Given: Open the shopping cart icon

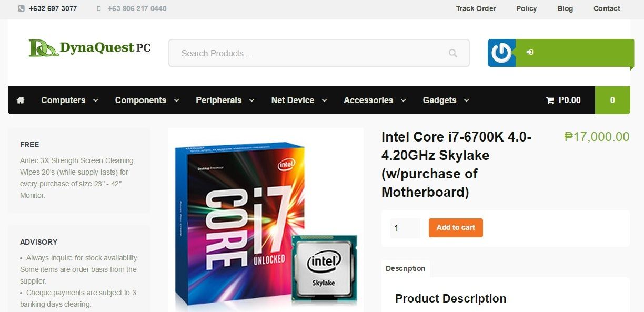Looking at the screenshot, I should tap(550, 100).
